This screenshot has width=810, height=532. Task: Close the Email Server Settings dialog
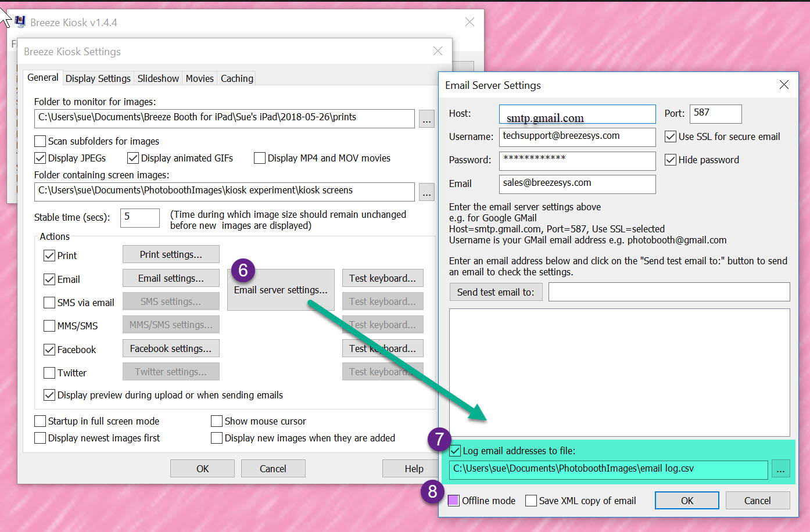(x=784, y=85)
